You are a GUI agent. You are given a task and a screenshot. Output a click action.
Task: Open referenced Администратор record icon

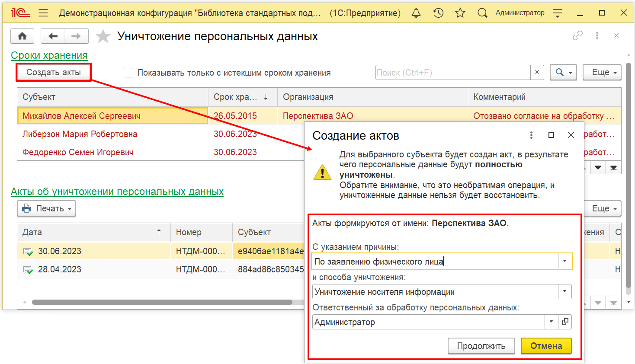pos(564,322)
